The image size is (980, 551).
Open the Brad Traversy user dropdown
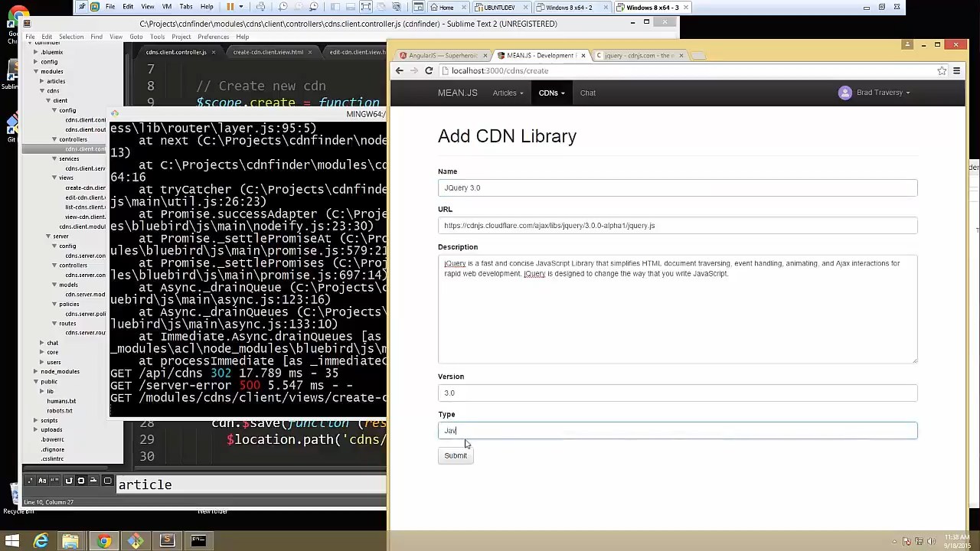(883, 93)
